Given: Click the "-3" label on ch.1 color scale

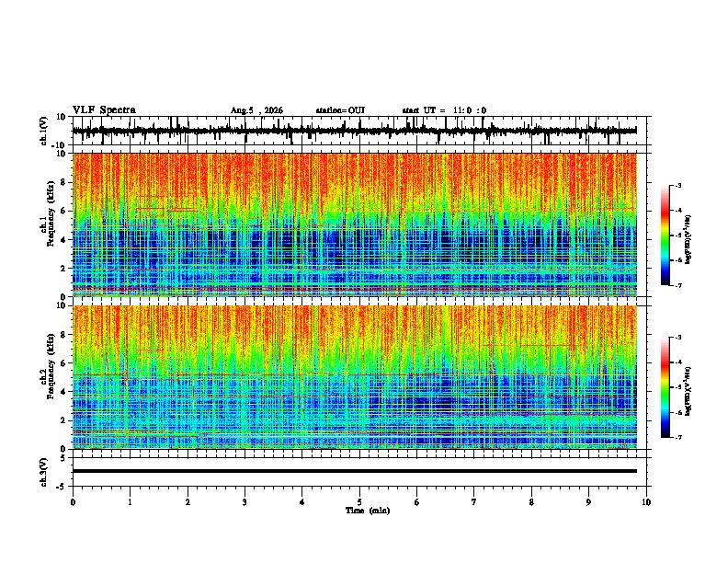Looking at the screenshot, I should pyautogui.click(x=677, y=186).
